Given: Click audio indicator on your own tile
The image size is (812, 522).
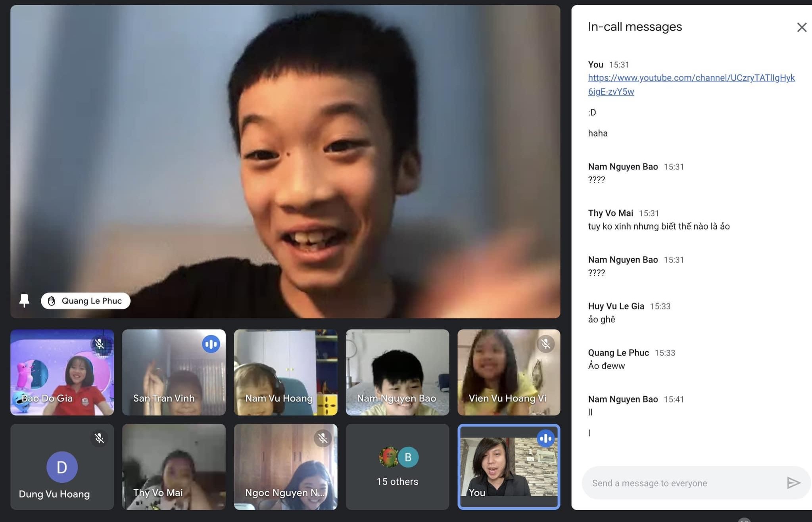Looking at the screenshot, I should click(546, 438).
